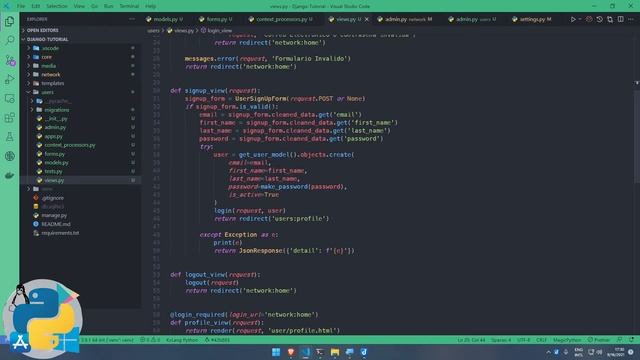640x360 pixels.
Task: Open the Selection menu
Action: pyautogui.click(x=56, y=6)
